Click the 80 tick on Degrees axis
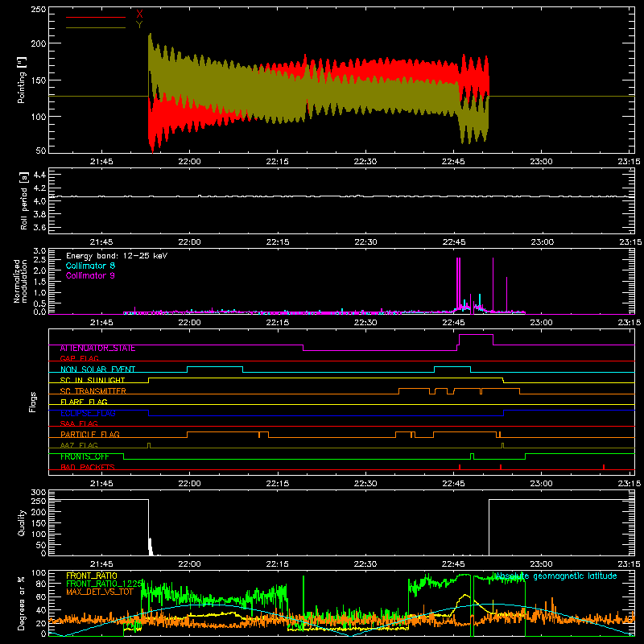644x644 pixels. (x=41, y=584)
